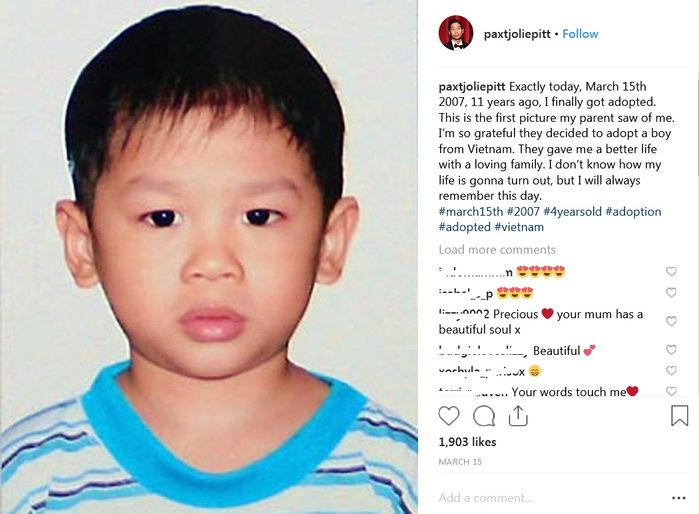Click the share arrow icon
The width and height of the screenshot is (699, 514).
coord(518,416)
